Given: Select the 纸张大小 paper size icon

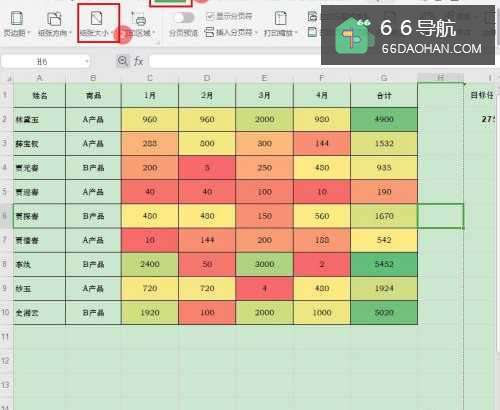Looking at the screenshot, I should point(96,19).
